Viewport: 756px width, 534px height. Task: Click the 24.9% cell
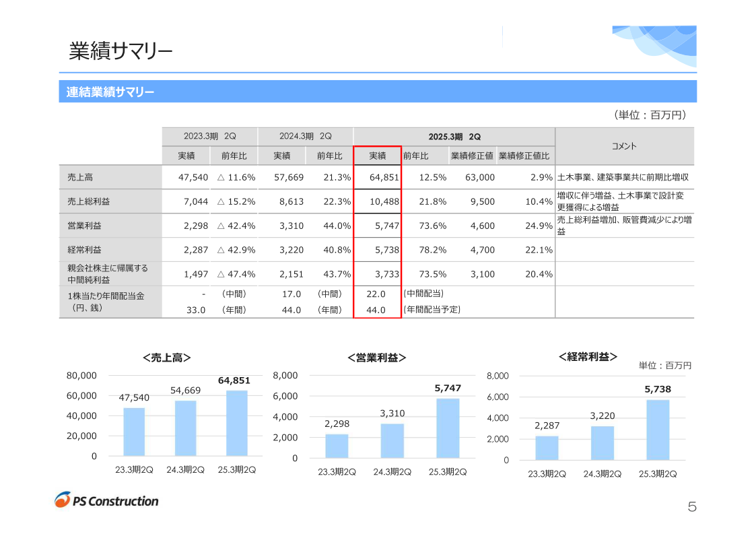pyautogui.click(x=539, y=226)
